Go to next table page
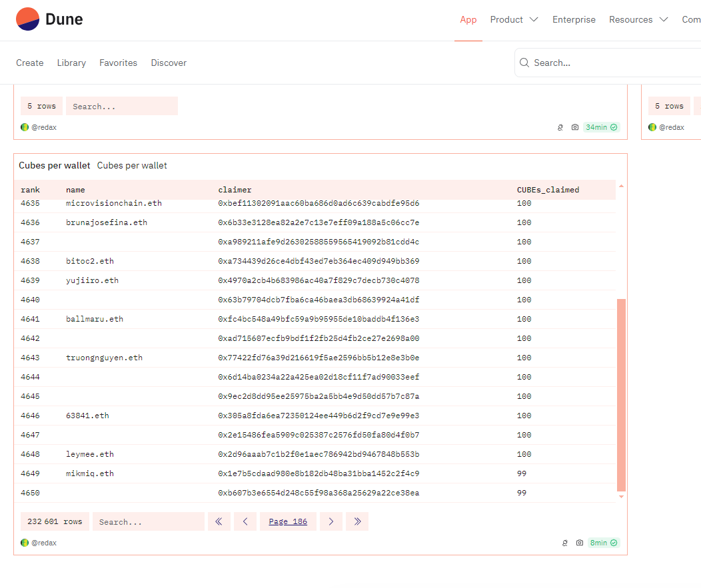The height and width of the screenshot is (588, 701). point(331,521)
